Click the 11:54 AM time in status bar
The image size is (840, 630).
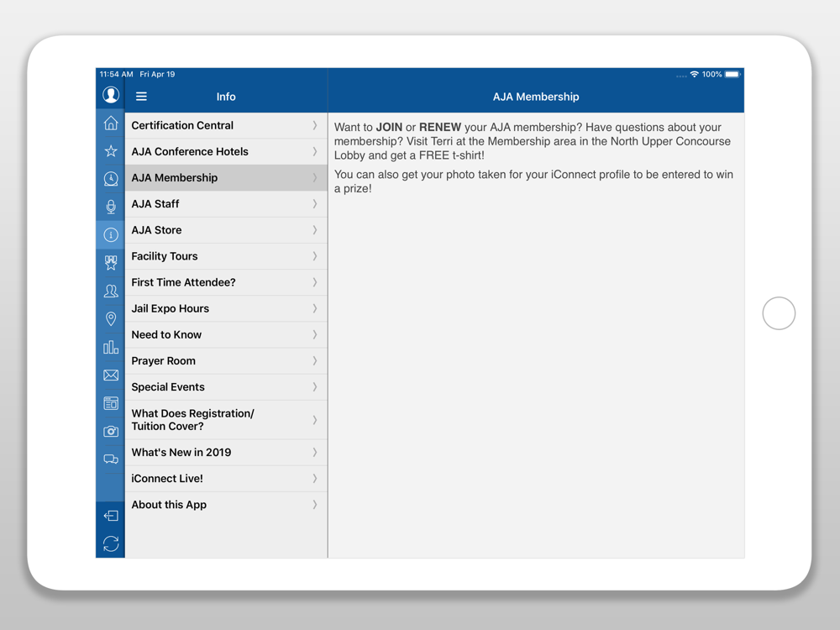coord(116,74)
